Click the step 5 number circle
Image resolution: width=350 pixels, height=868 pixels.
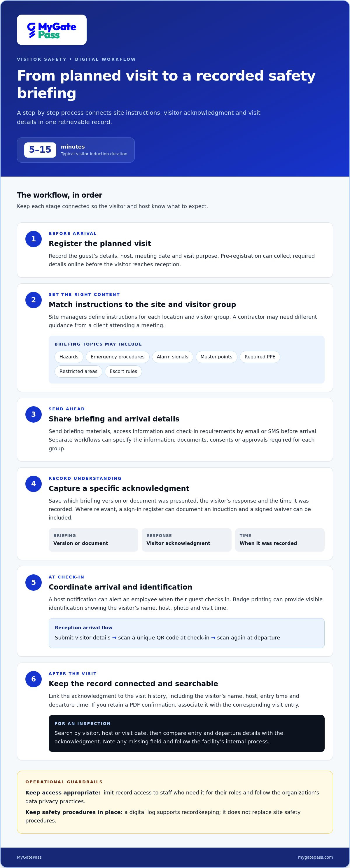click(x=33, y=583)
